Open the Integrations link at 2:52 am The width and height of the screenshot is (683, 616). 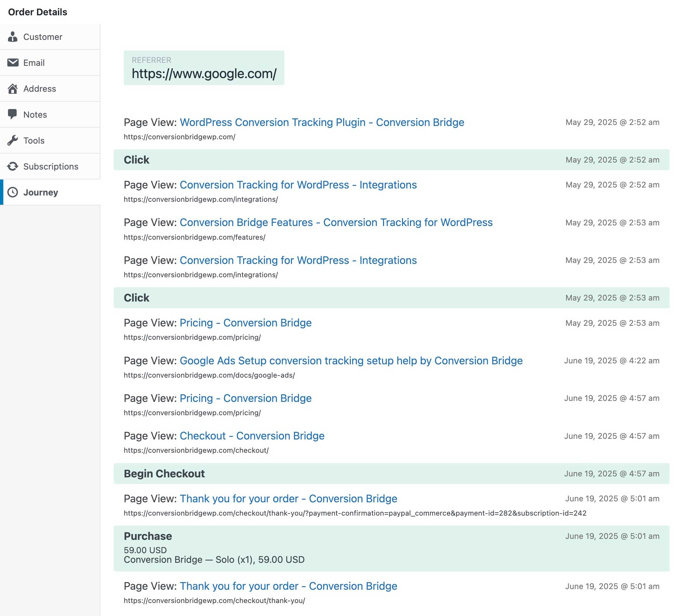pos(298,185)
